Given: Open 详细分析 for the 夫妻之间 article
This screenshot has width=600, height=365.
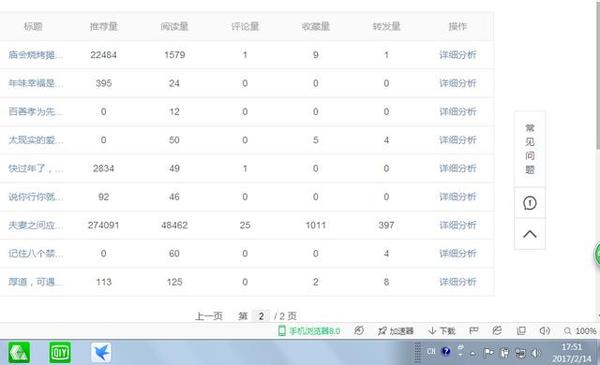Looking at the screenshot, I should (x=458, y=225).
